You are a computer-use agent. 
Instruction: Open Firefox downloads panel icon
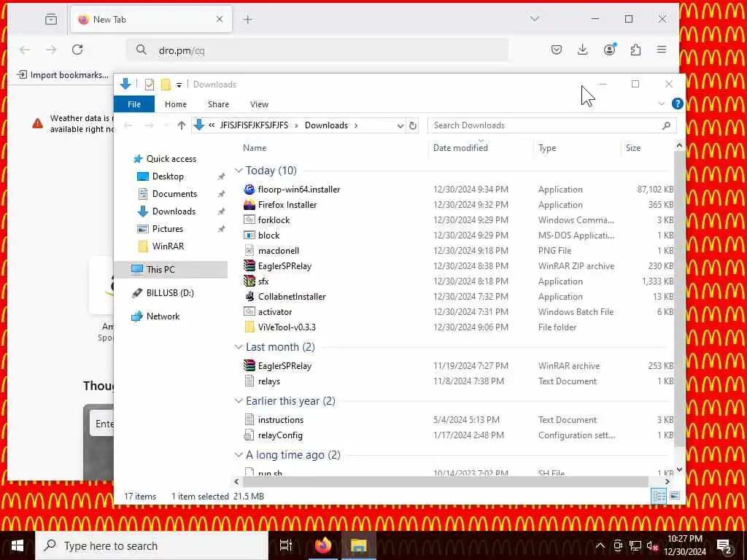582,50
